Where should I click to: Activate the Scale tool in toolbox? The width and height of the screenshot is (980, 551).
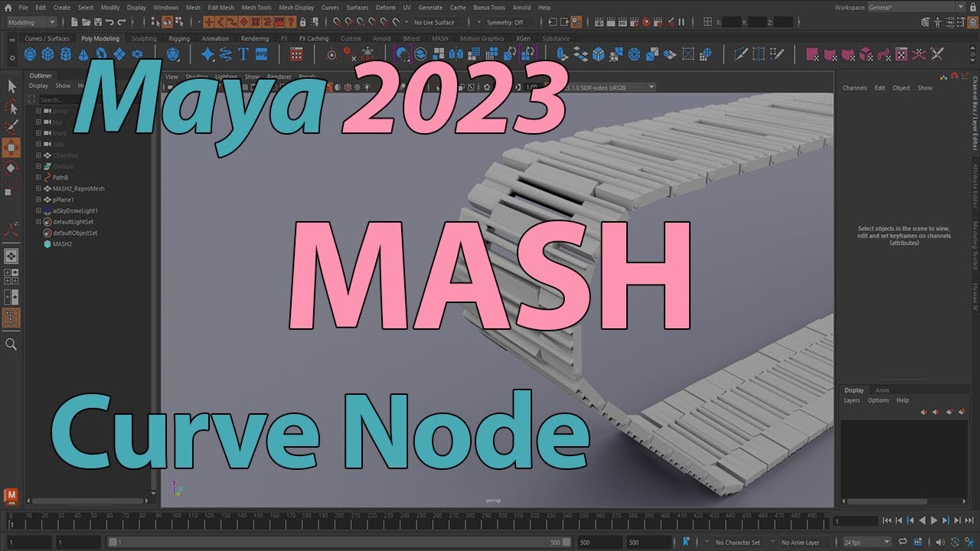(x=11, y=188)
